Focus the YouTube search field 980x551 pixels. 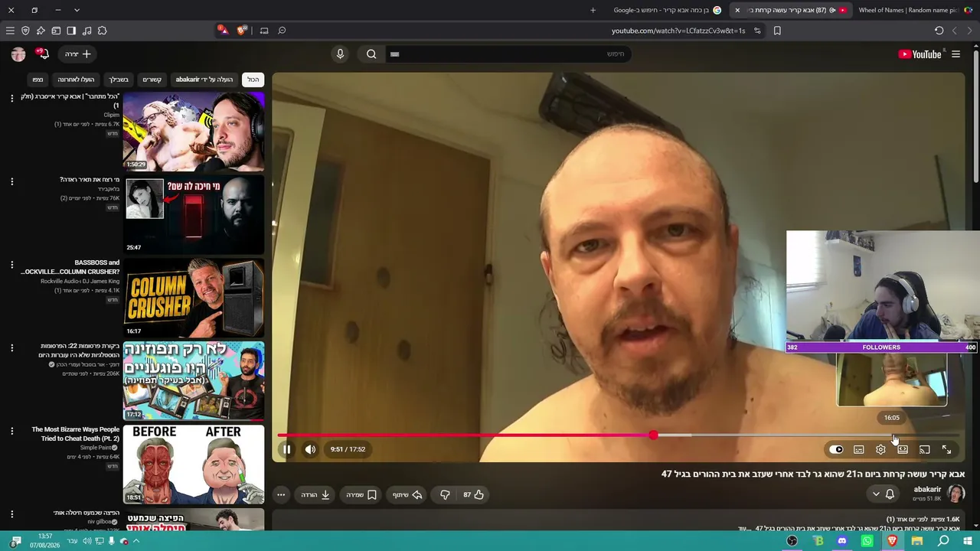pyautogui.click(x=509, y=54)
